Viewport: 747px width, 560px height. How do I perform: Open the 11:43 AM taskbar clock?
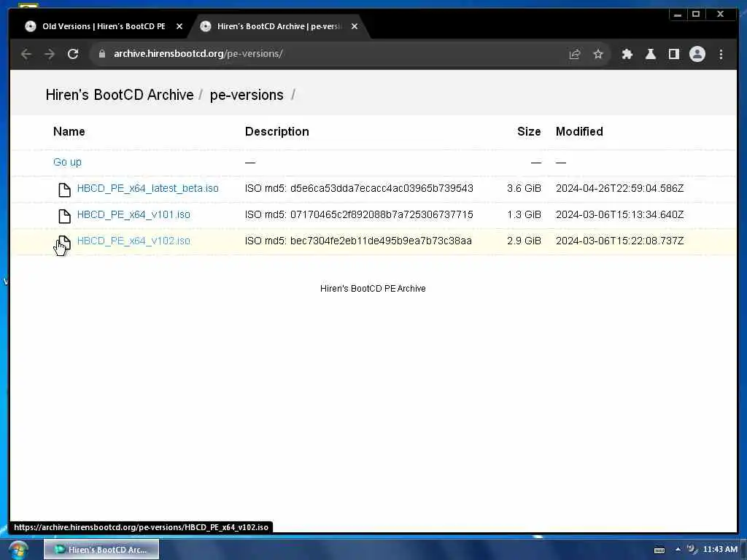(x=720, y=550)
